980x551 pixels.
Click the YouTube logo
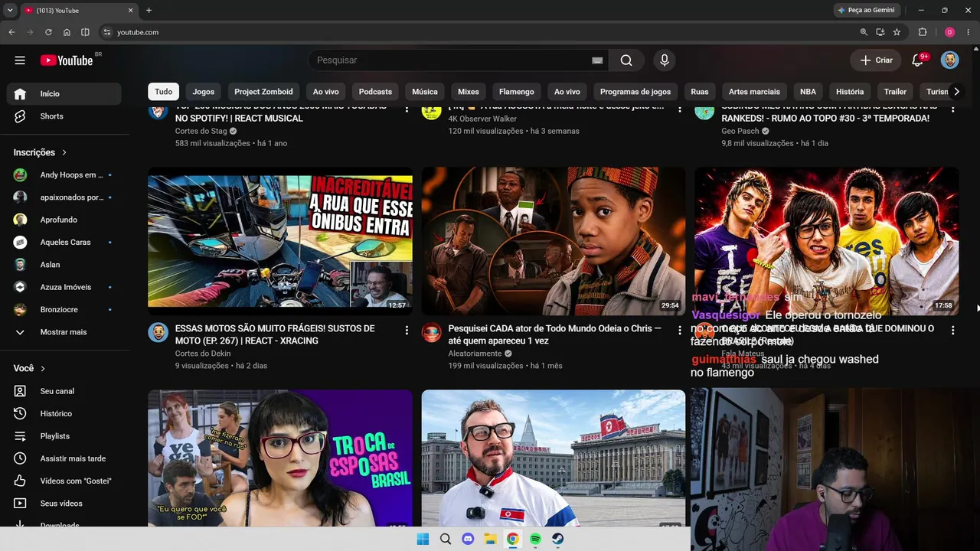(x=67, y=60)
